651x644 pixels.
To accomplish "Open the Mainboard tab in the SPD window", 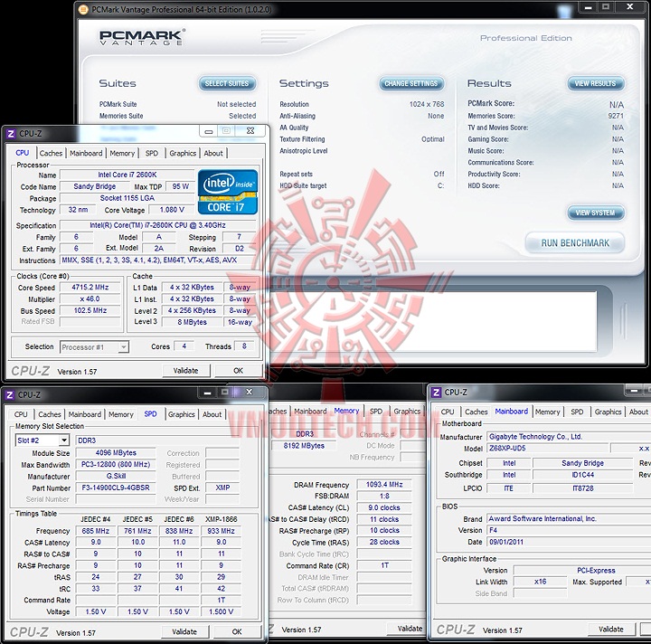I will click(x=85, y=414).
